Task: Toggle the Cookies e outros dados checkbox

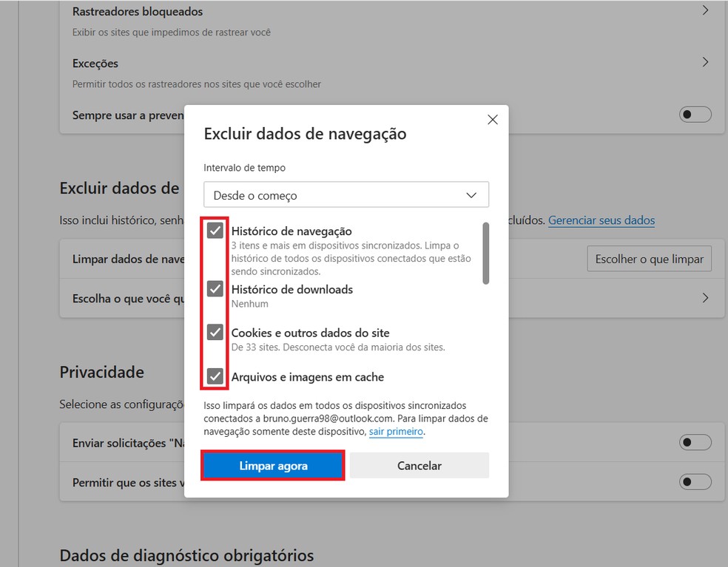Action: click(x=215, y=332)
